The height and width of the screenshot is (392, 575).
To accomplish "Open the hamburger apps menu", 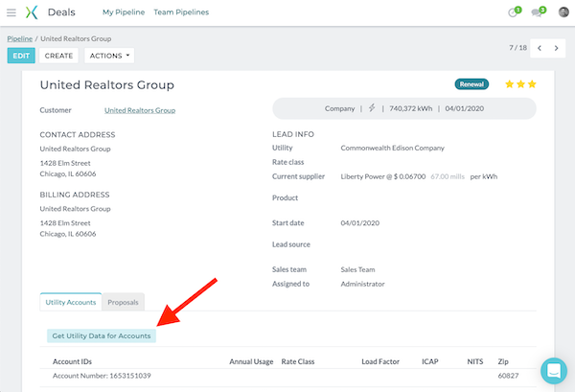I will (x=11, y=12).
